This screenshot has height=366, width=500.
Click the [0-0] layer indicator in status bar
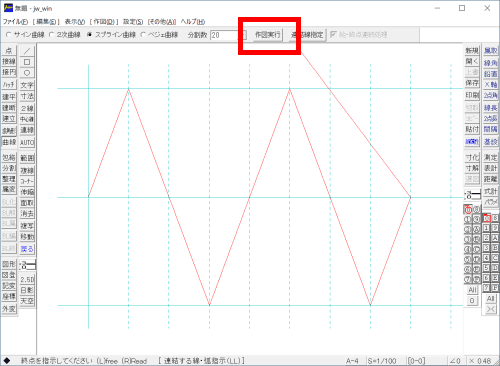click(416, 361)
